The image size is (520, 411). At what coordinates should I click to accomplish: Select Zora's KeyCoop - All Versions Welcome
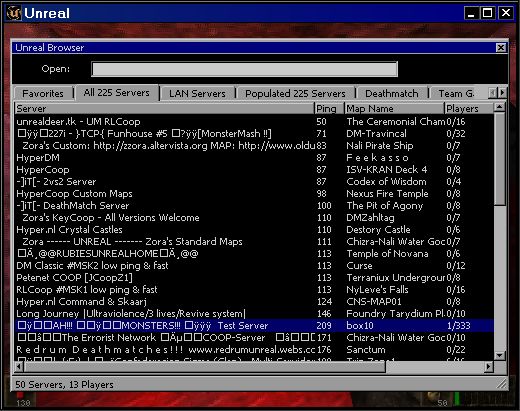coord(254,218)
